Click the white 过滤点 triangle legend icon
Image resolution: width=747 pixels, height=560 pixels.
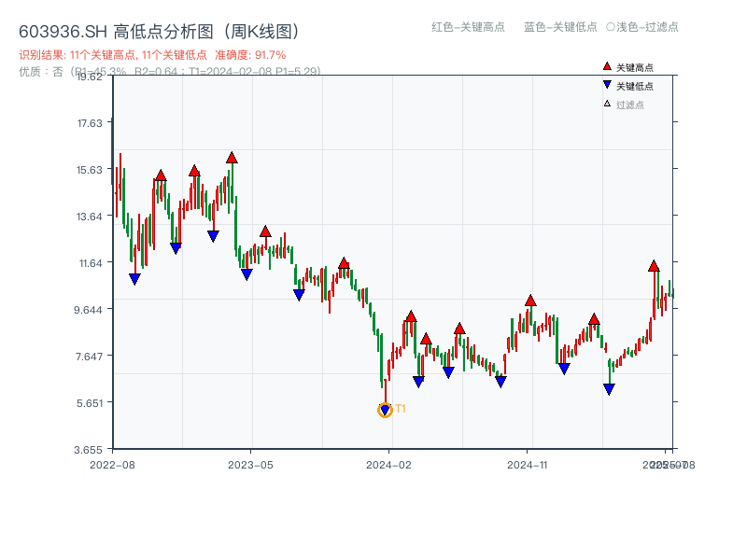click(x=607, y=104)
